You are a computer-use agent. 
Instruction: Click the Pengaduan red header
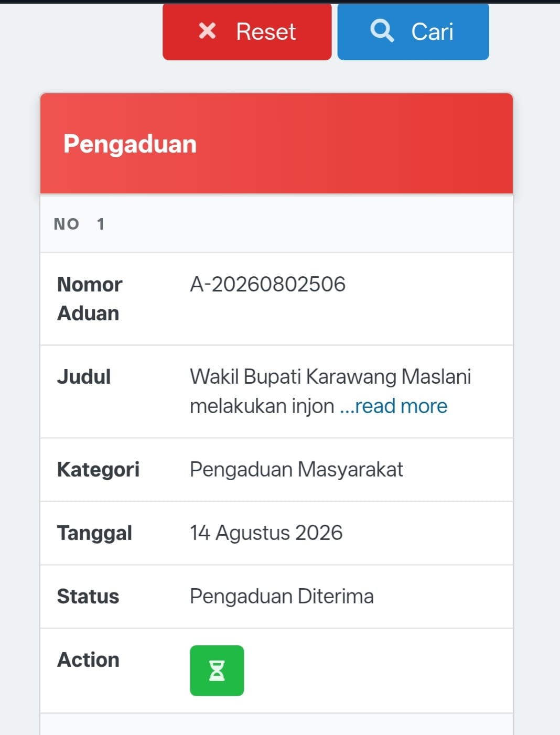[x=276, y=144]
